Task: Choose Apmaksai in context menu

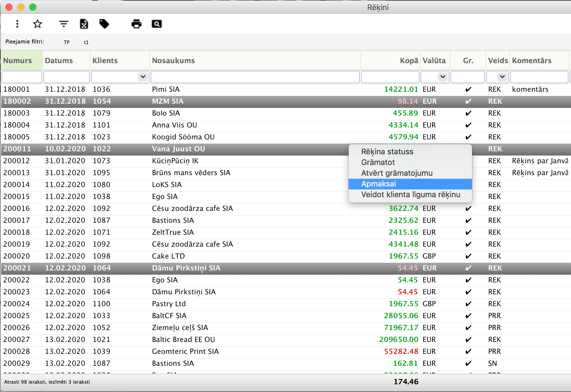Action: pos(410,184)
